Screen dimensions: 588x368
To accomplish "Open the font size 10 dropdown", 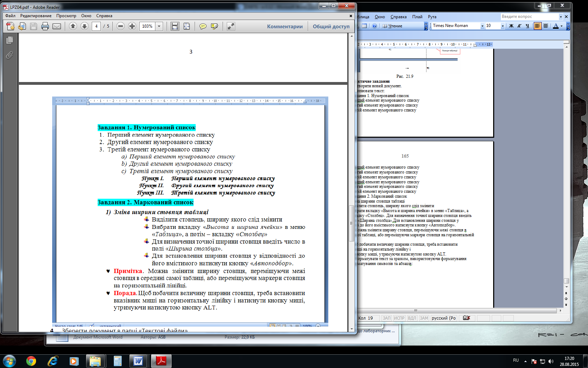I will 503,26.
